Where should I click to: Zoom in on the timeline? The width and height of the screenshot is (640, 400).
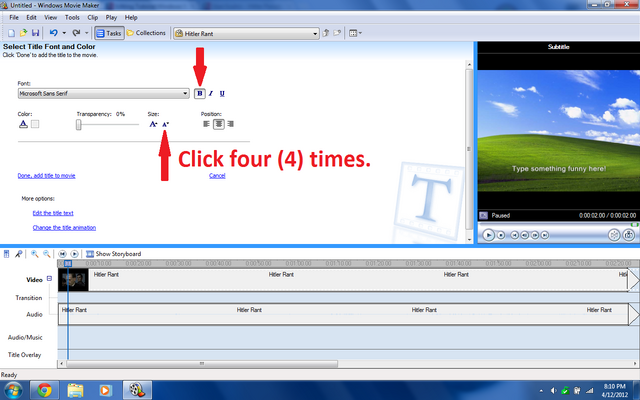point(35,254)
